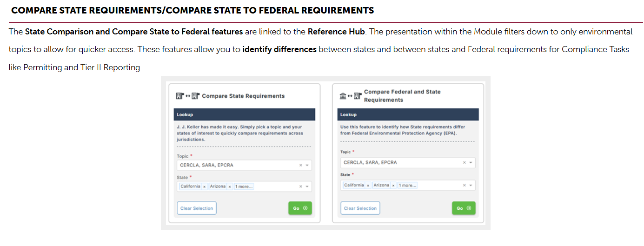Clear the right Topic field using x icon

point(464,162)
